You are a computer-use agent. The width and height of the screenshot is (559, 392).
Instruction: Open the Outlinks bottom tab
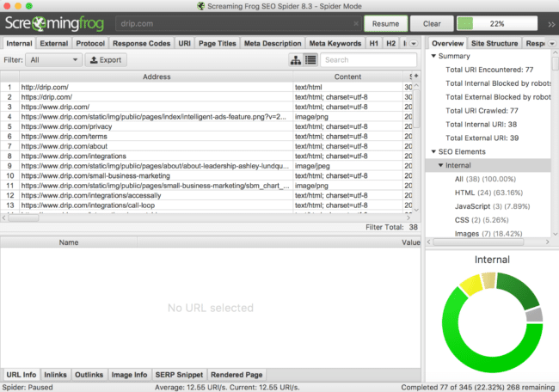click(89, 375)
